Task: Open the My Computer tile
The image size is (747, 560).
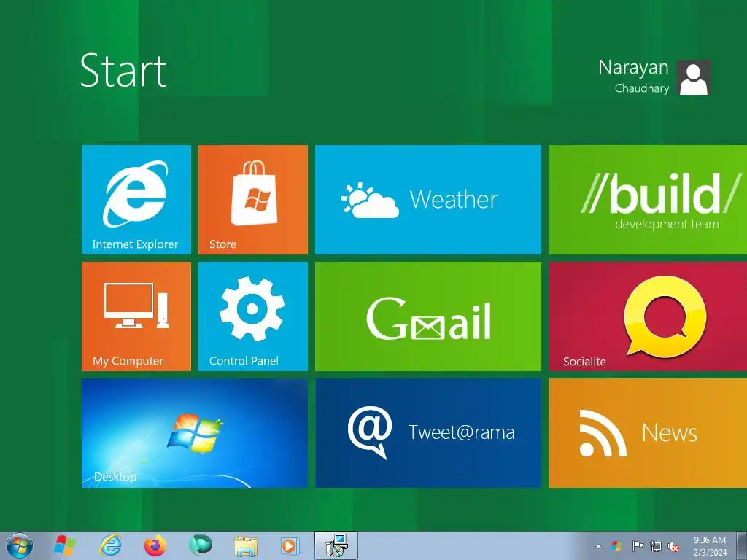Action: (x=136, y=316)
